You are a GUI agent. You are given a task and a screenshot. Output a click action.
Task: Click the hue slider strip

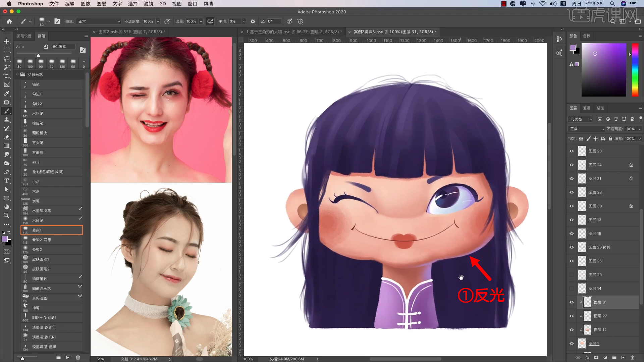[x=635, y=70]
